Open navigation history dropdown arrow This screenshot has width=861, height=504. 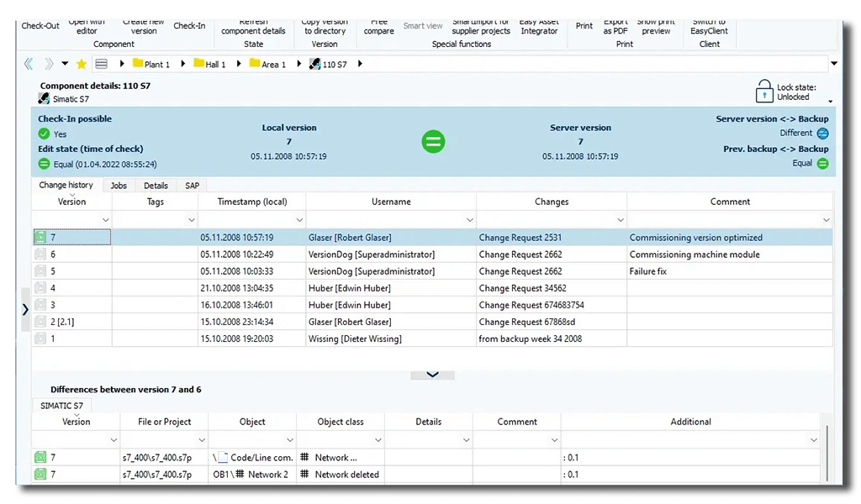point(65,64)
